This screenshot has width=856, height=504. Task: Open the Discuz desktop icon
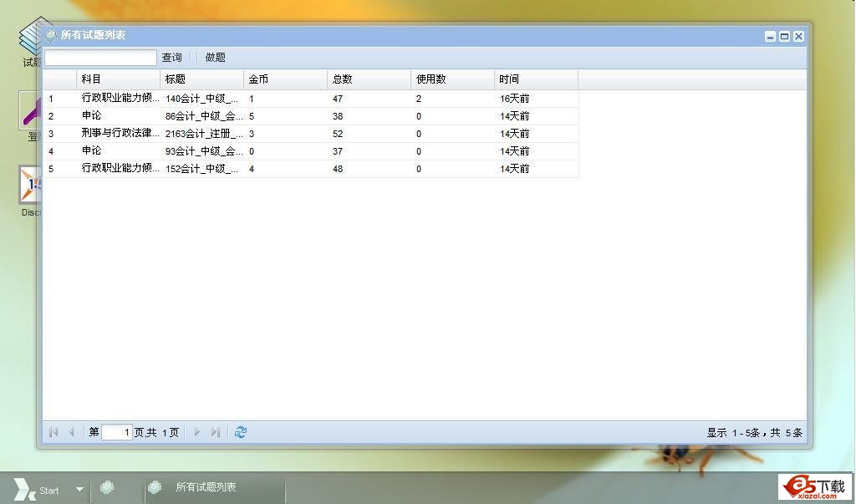pyautogui.click(x=31, y=191)
